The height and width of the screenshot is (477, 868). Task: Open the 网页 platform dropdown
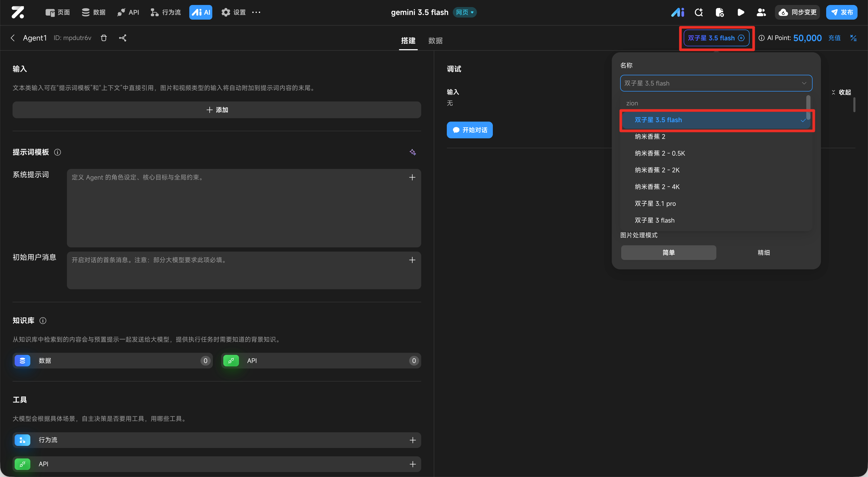point(465,12)
